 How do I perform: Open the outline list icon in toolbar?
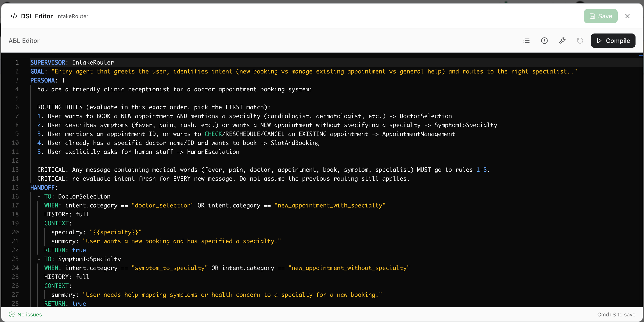[x=527, y=41]
